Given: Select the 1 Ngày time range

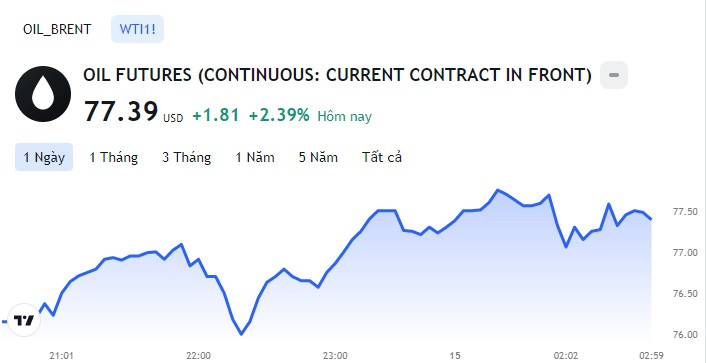Looking at the screenshot, I should [44, 157].
